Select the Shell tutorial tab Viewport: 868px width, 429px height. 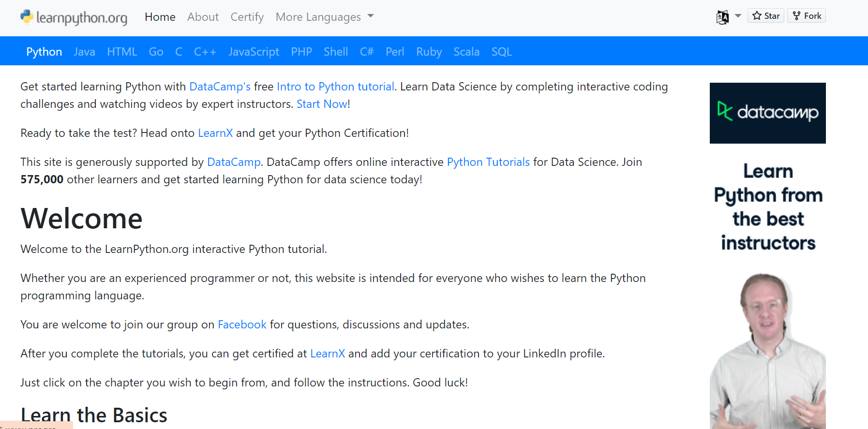point(336,52)
